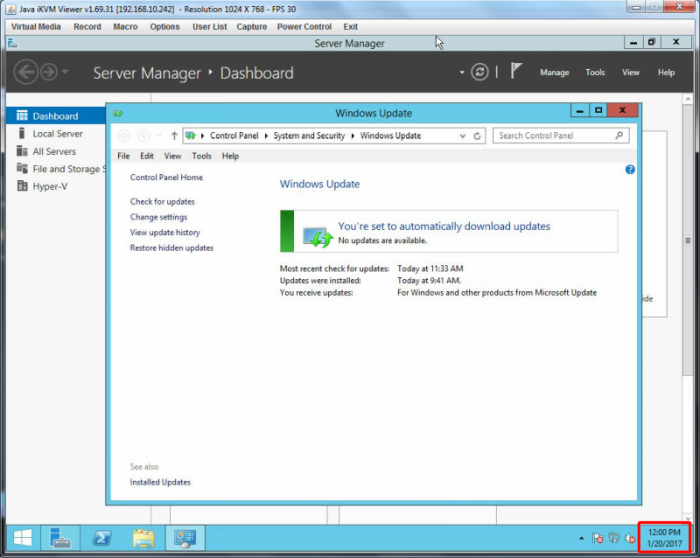Viewport: 700px width, 558px height.
Task: Click the muted speaker tray icon
Action: click(630, 538)
